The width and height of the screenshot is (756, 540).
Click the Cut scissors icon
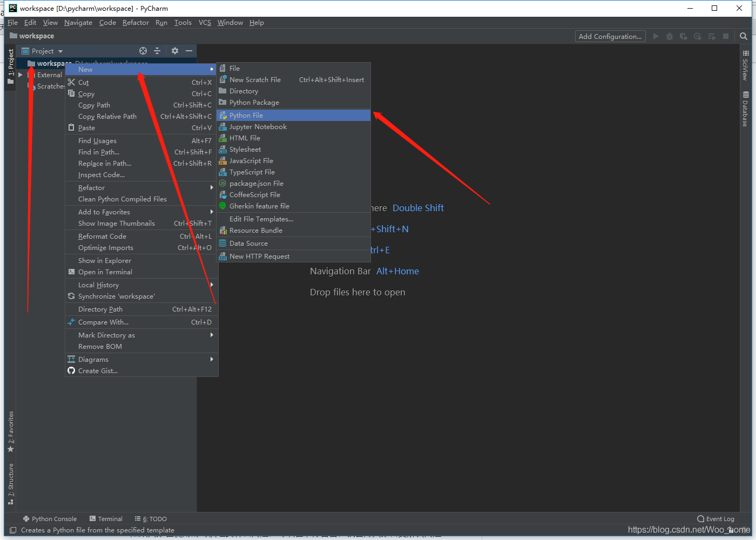[71, 83]
